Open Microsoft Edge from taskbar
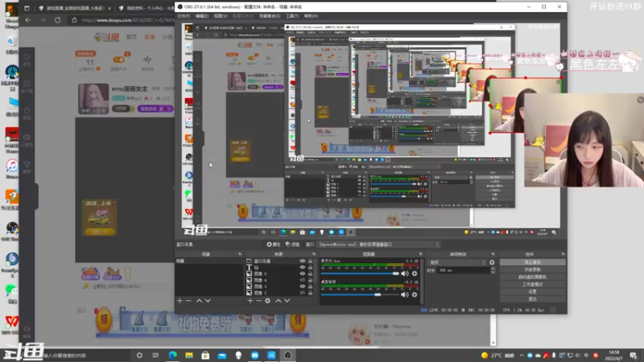644x362 pixels. tap(172, 355)
